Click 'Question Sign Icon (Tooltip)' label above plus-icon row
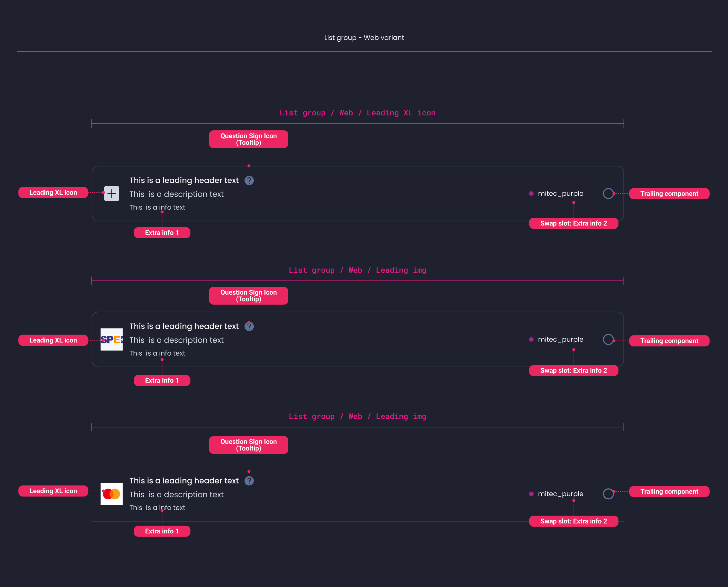The height and width of the screenshot is (587, 728). 249,139
